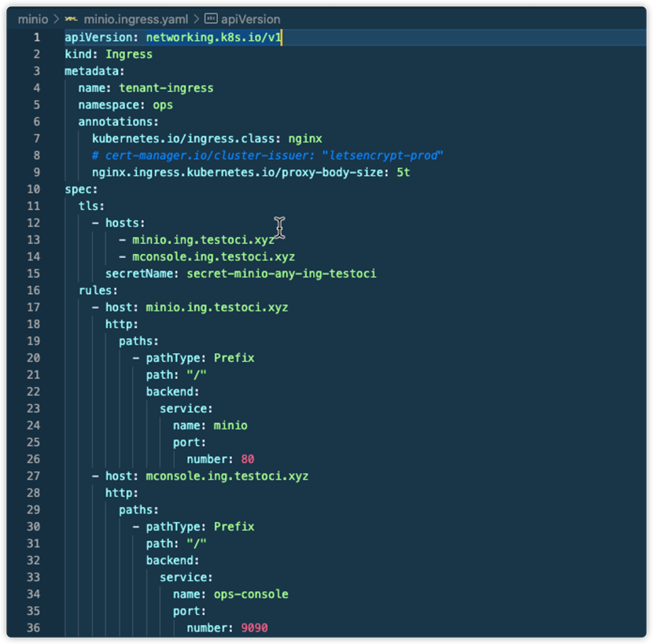Click the minio service name value
The height and width of the screenshot is (644, 653).
(231, 425)
